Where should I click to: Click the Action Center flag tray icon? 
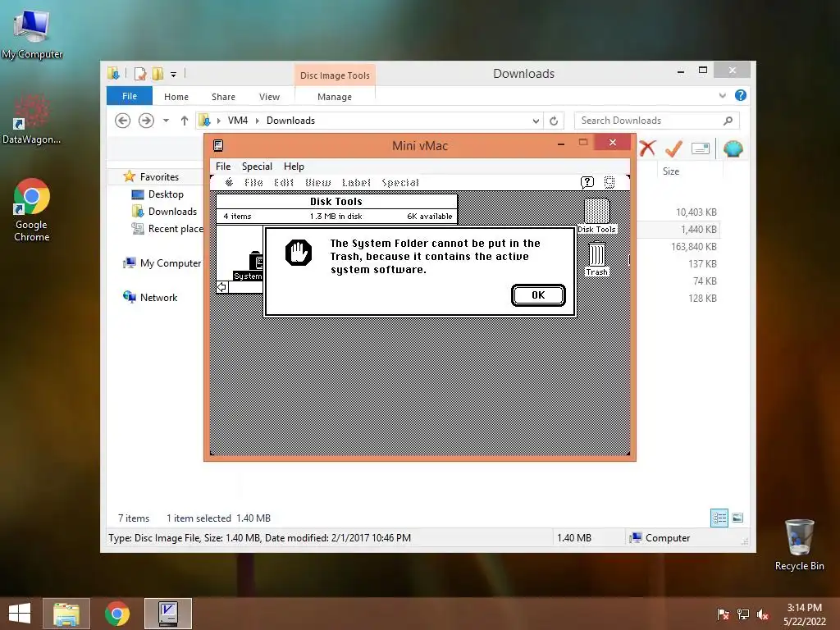point(724,614)
